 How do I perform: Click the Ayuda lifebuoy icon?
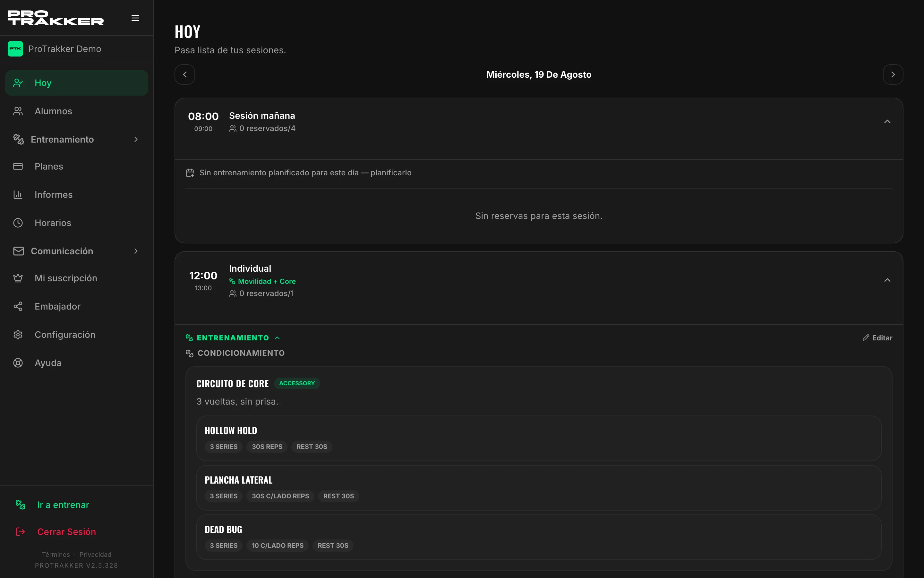[18, 363]
